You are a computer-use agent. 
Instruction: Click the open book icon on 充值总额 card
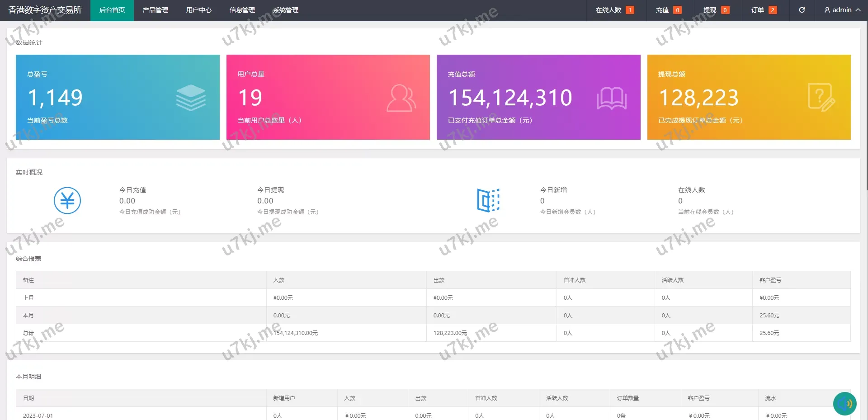pyautogui.click(x=611, y=98)
